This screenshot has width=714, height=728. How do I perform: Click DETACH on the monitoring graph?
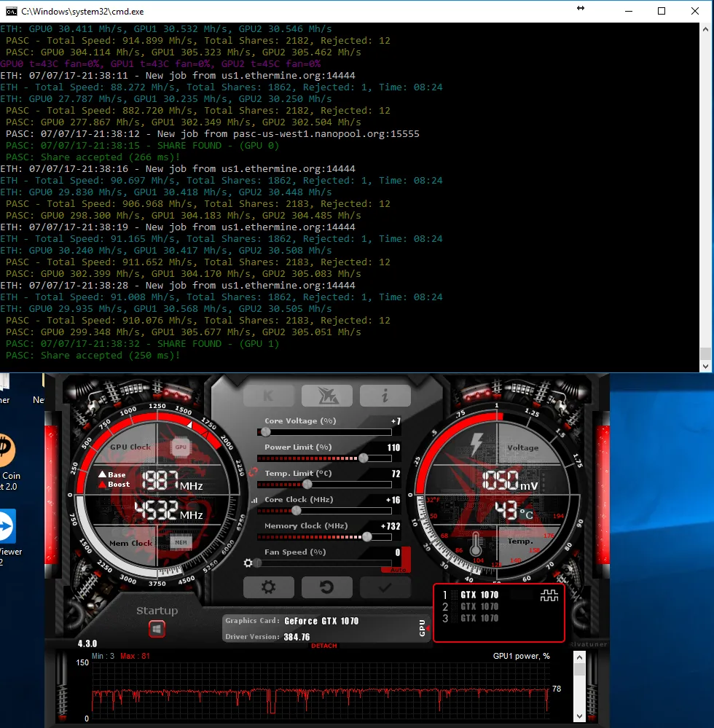coord(324,646)
